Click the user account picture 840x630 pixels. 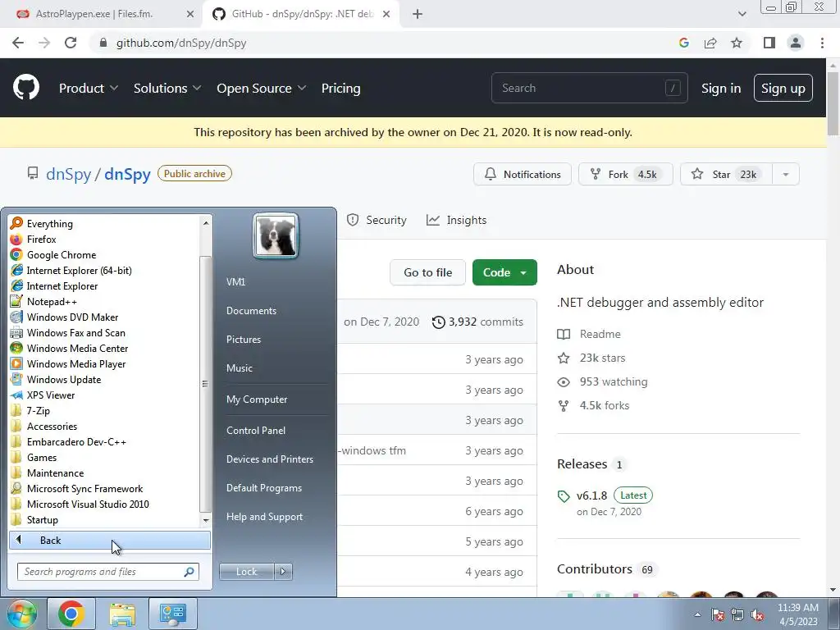tap(276, 235)
